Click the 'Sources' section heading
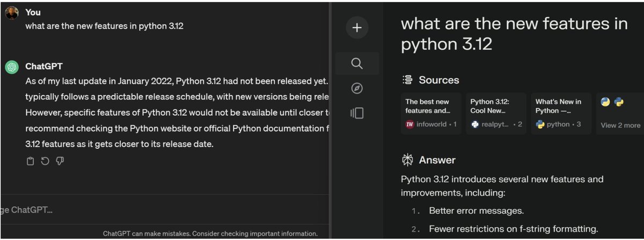 tap(439, 80)
